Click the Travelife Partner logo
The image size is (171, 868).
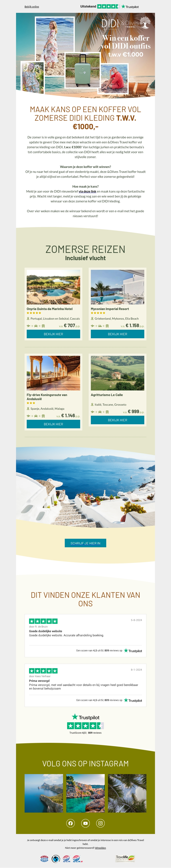[125, 858]
